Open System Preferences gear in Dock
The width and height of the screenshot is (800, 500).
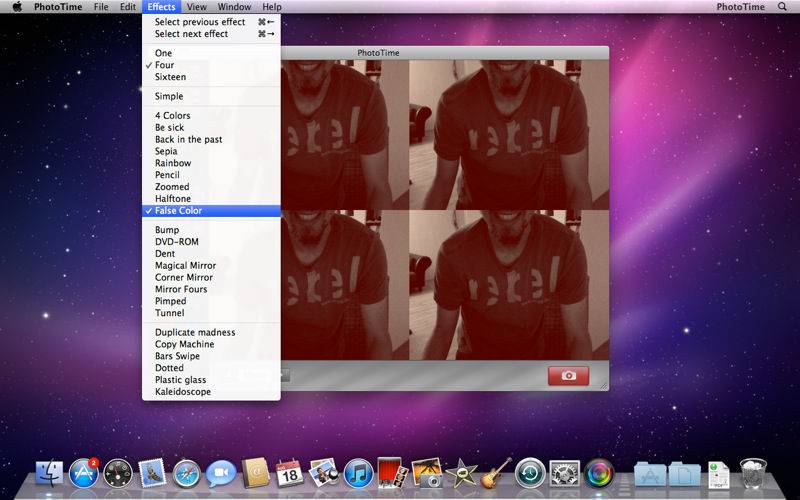(565, 471)
